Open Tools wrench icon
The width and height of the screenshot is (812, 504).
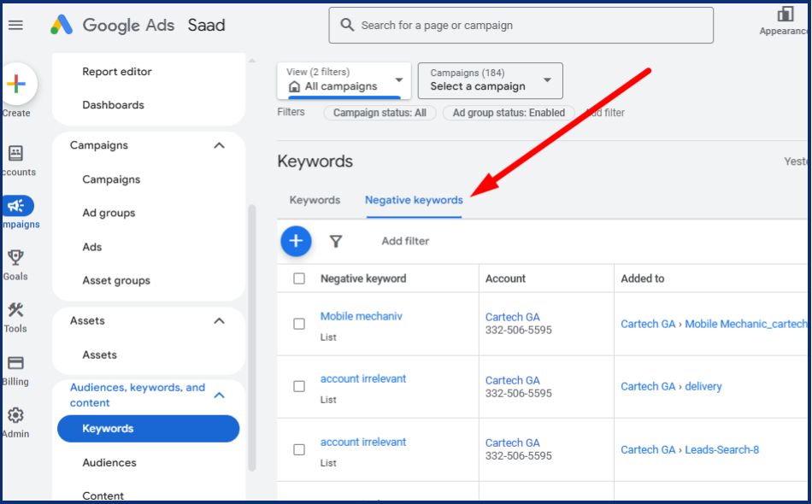point(15,309)
